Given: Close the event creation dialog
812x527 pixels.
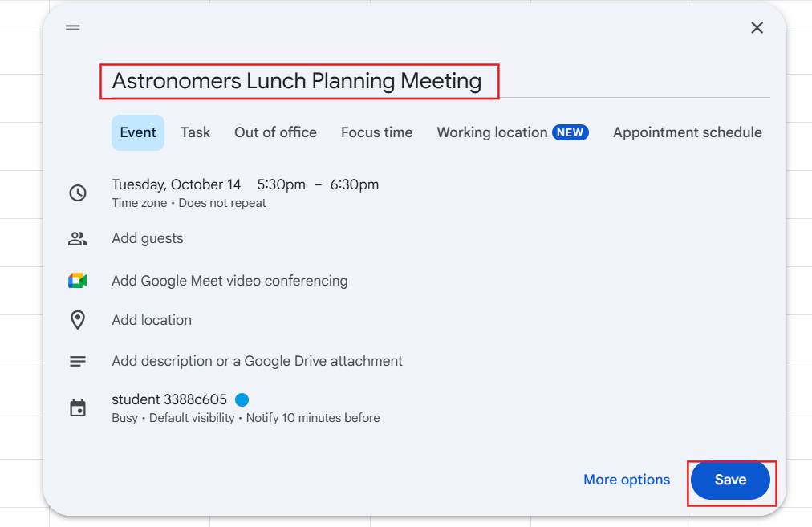Looking at the screenshot, I should [757, 28].
